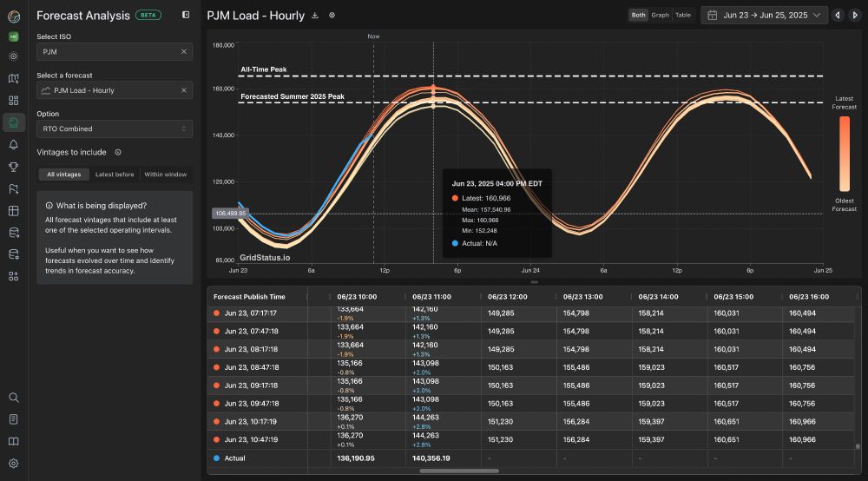The height and width of the screenshot is (481, 868).
Task: Click the 106,499.95 y-axis cursor value tag
Action: (230, 213)
